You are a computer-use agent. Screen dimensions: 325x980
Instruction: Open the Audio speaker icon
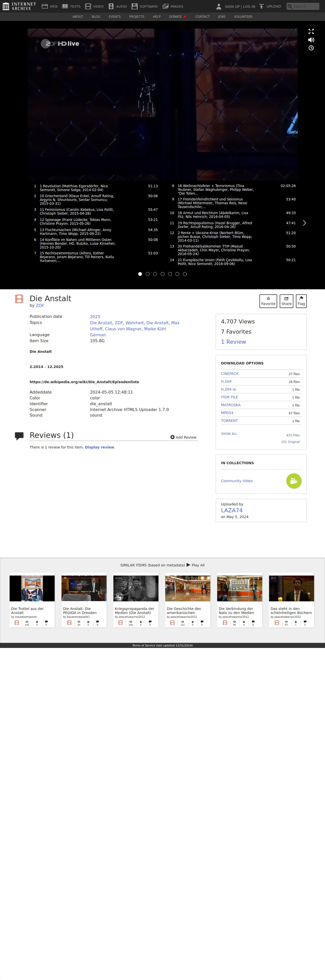click(111, 7)
